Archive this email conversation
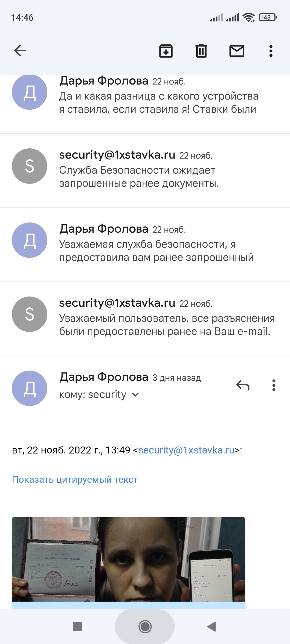290x644 pixels. [x=166, y=51]
